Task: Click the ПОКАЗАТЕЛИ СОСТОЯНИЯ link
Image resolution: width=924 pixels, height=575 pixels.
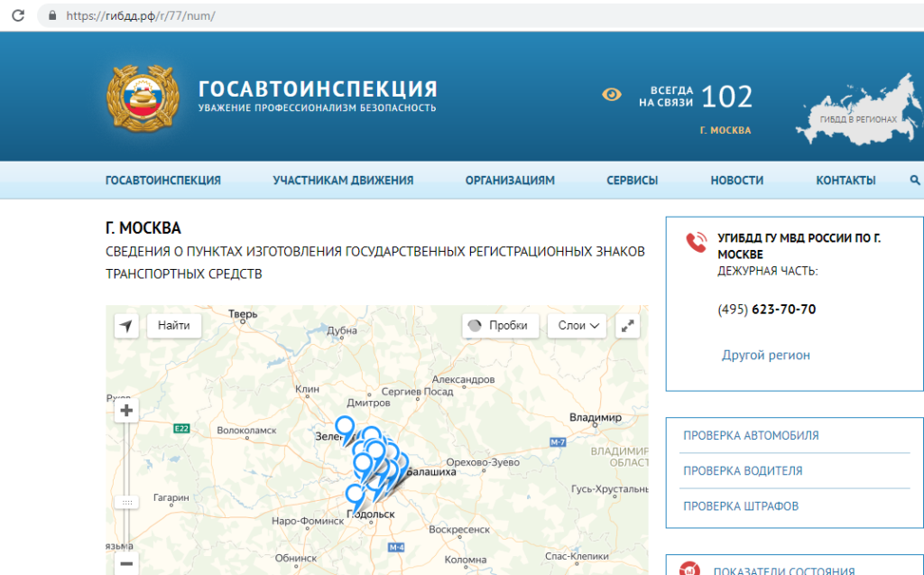Action: click(x=783, y=570)
